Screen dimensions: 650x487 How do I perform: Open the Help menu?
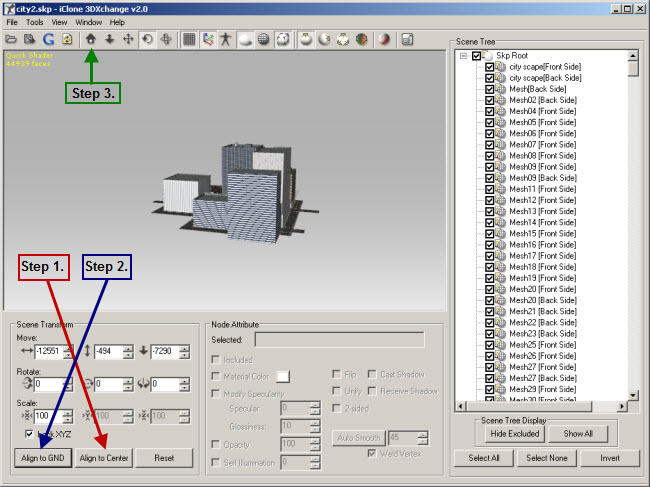click(117, 22)
